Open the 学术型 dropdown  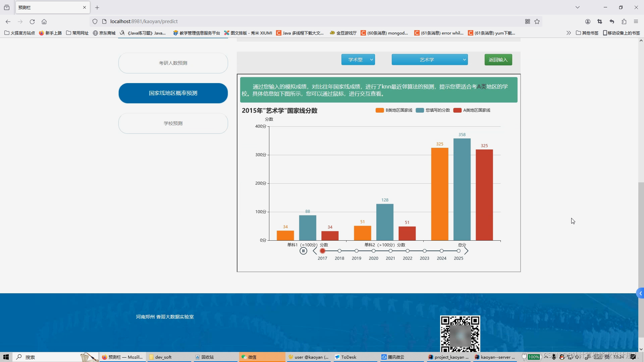(x=358, y=60)
